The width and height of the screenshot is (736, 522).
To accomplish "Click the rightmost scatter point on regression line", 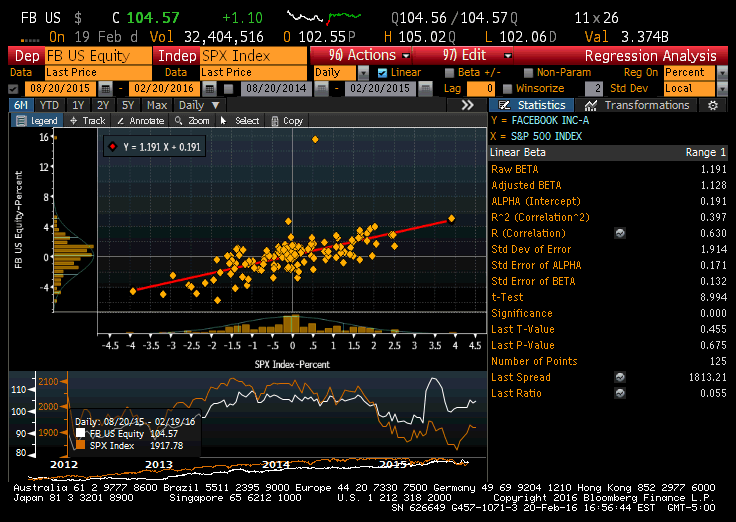I will [451, 218].
